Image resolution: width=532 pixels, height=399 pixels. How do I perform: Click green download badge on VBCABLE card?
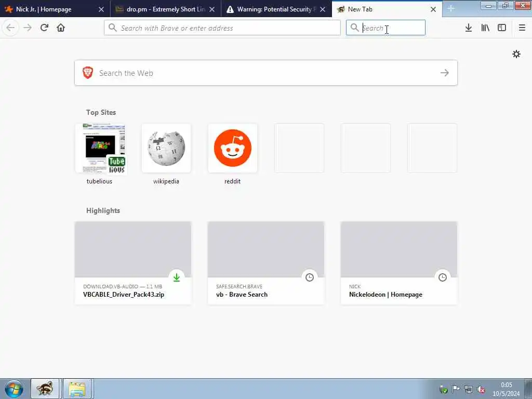pyautogui.click(x=177, y=277)
